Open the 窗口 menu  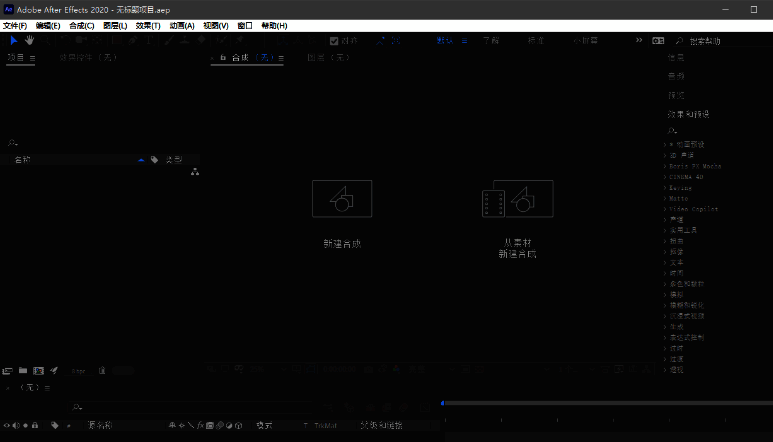(x=245, y=26)
